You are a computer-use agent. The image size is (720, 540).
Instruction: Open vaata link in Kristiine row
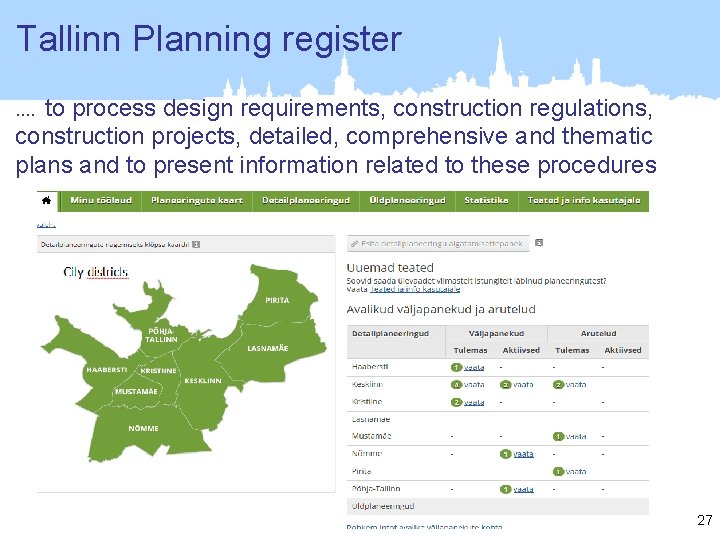point(474,402)
